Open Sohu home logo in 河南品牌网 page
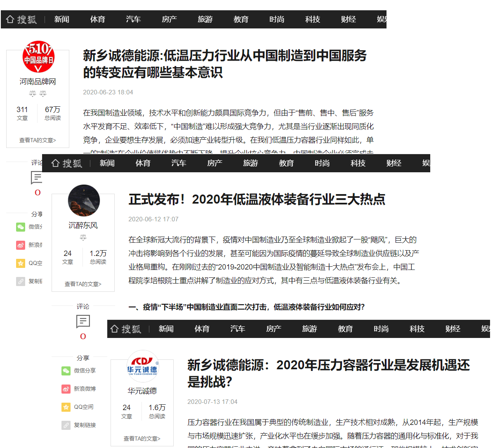The image size is (495, 448). [x=21, y=19]
